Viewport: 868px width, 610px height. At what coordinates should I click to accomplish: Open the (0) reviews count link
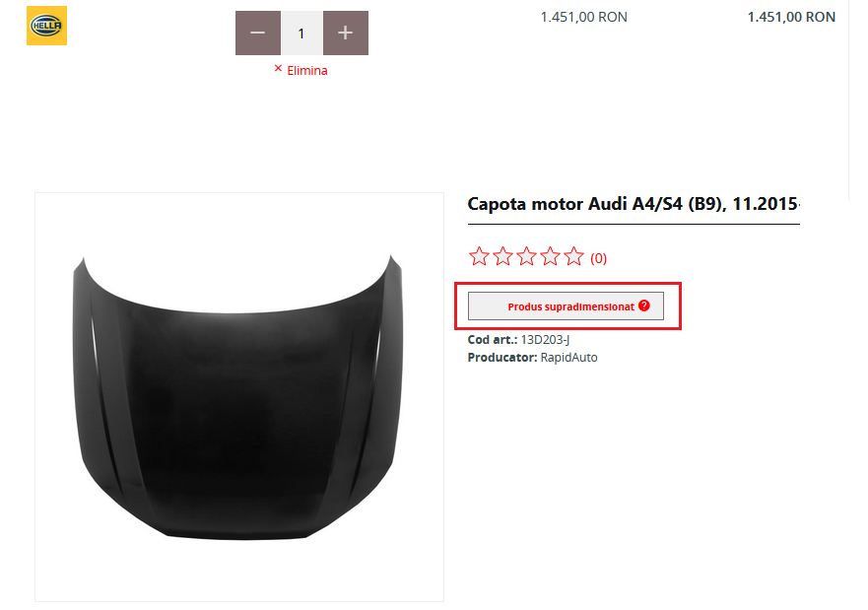pyautogui.click(x=599, y=259)
